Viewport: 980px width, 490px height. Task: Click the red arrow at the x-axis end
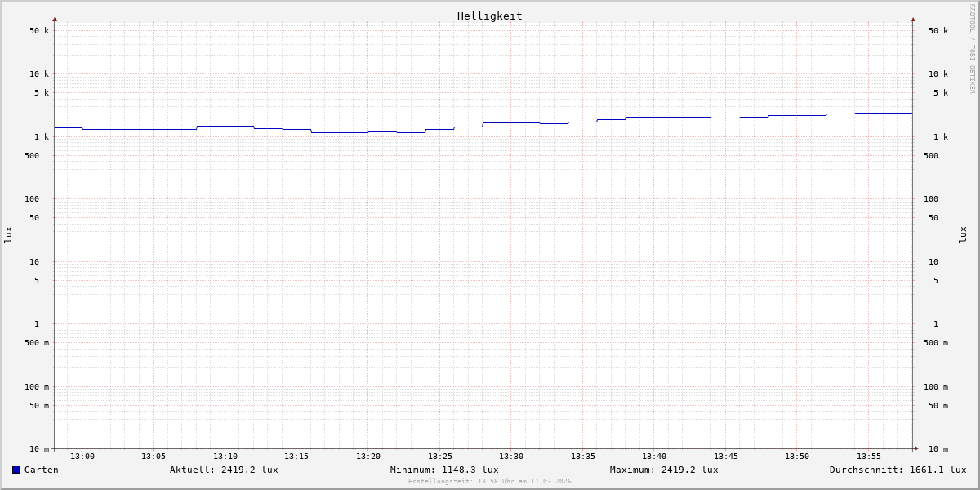[x=916, y=448]
